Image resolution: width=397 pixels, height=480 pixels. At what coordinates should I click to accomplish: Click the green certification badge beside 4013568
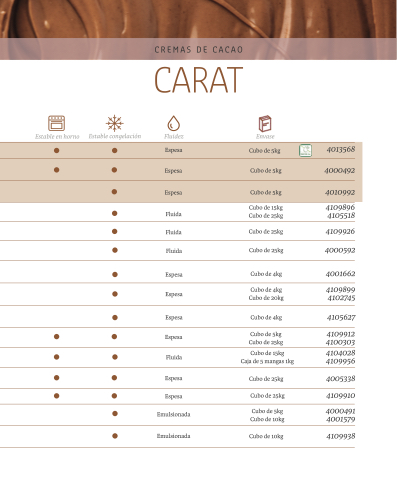pyautogui.click(x=305, y=150)
